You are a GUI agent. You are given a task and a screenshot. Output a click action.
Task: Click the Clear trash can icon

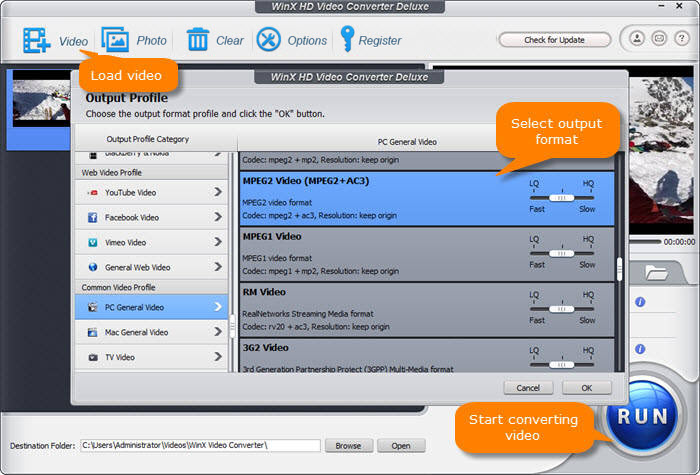coord(197,40)
